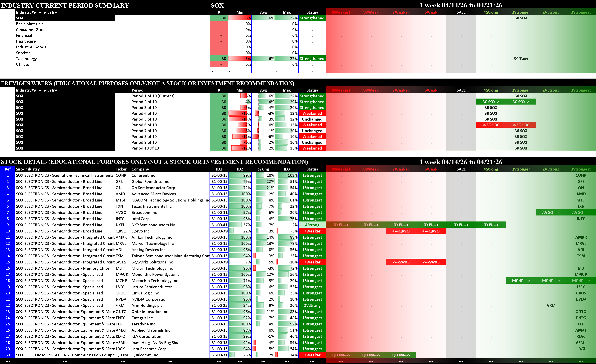The image size is (596, 364).
Task: Select the first green 30 SOX-> marker in Period 2
Action: click(x=491, y=102)
